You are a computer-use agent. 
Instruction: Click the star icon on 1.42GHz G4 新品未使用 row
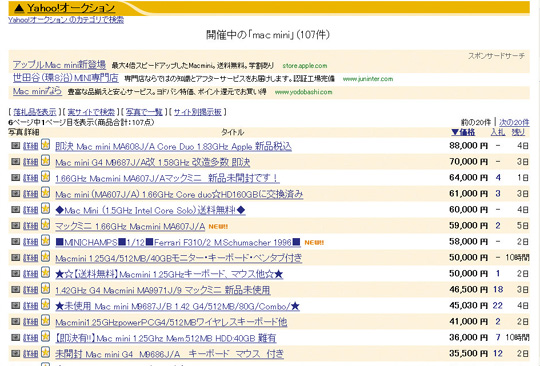click(x=45, y=288)
